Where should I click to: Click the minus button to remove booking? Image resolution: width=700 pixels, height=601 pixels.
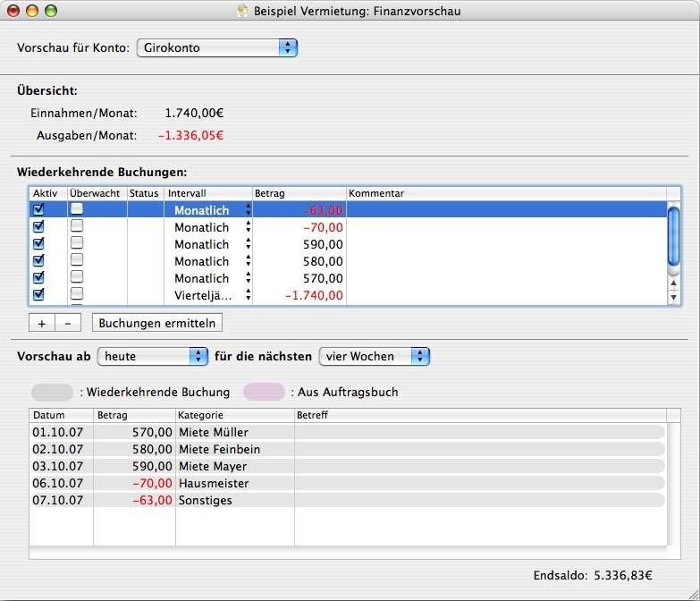coord(68,323)
